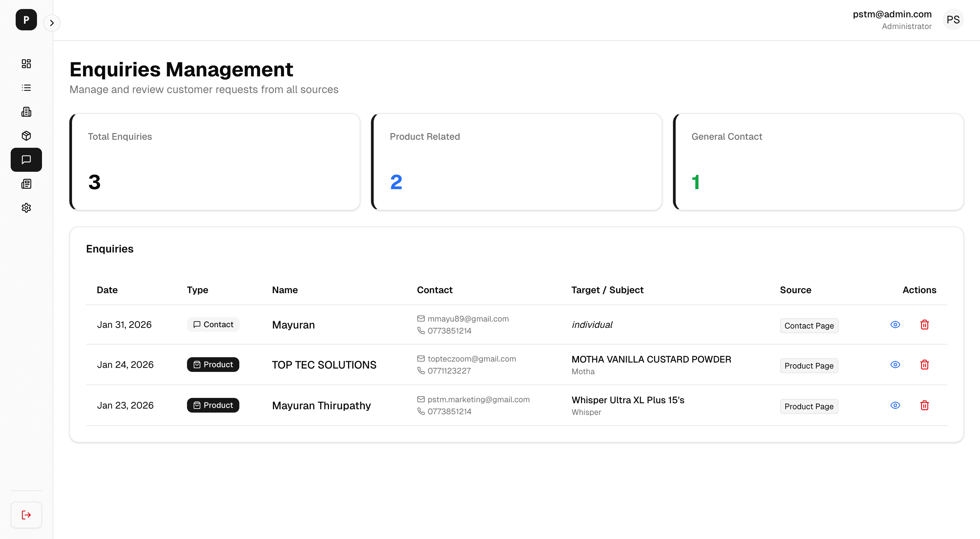Click the individual subject text
This screenshot has height=539, width=980.
tap(592, 325)
